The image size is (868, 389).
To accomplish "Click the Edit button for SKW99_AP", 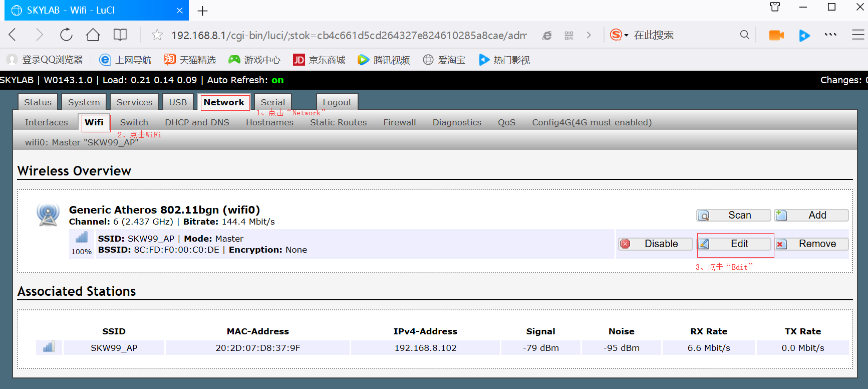I will click(x=734, y=244).
